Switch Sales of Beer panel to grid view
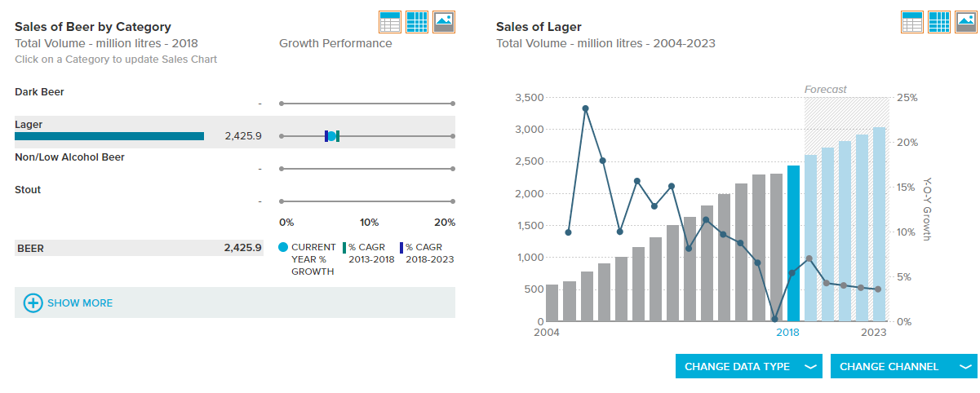Viewport: 980px width, 393px height. coord(417,22)
